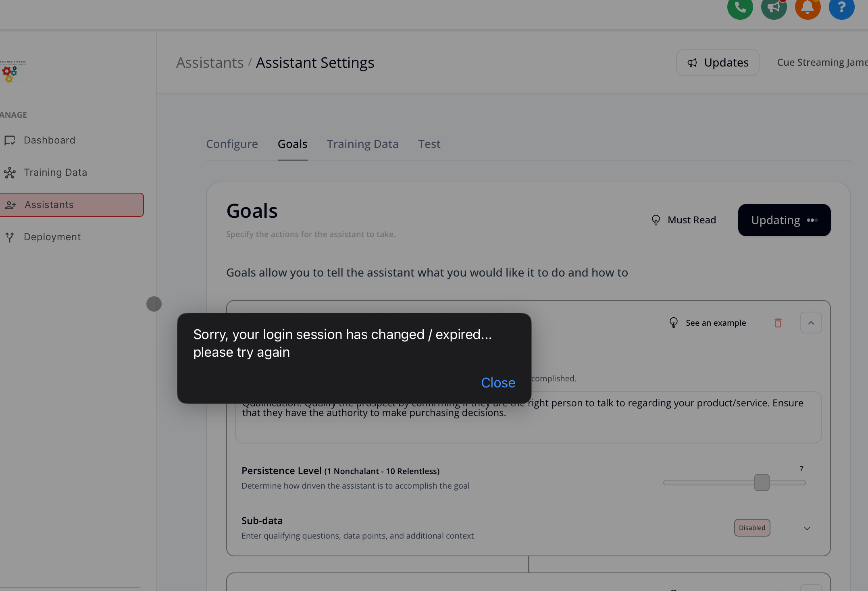Image resolution: width=868 pixels, height=591 pixels.
Task: Open the Updates panel
Action: [x=718, y=62]
